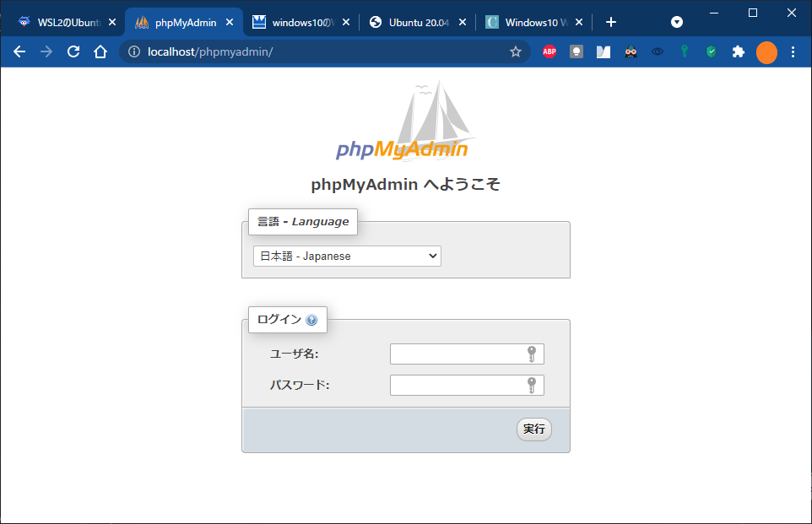812x524 pixels.
Task: Open Chrome three-dot menu
Action: click(x=793, y=51)
